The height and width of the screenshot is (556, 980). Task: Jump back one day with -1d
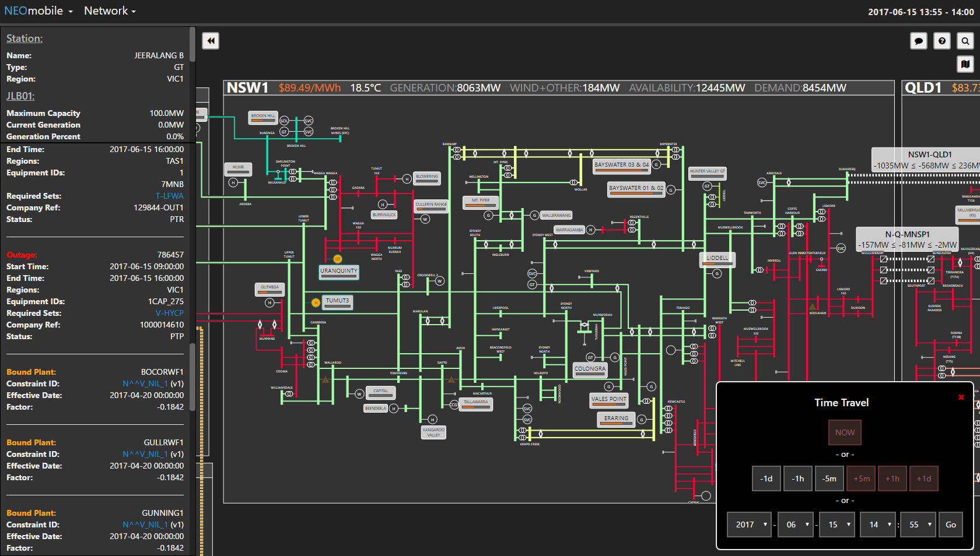766,478
